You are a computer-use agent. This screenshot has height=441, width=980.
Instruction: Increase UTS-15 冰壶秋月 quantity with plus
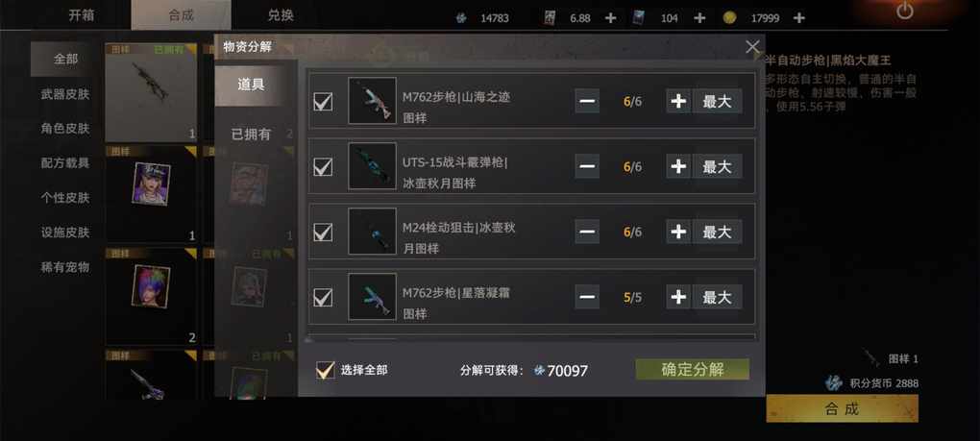pyautogui.click(x=678, y=166)
